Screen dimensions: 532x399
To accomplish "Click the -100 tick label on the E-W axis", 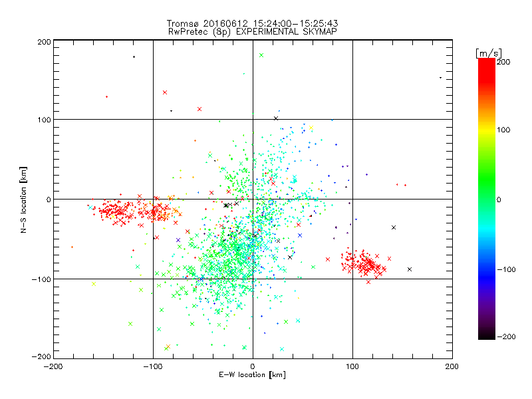I will (x=153, y=366).
